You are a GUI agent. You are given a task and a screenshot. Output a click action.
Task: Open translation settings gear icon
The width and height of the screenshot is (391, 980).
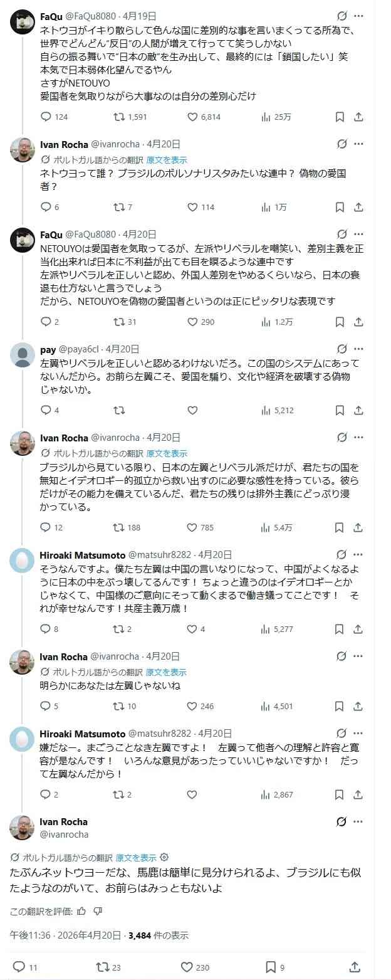click(164, 857)
